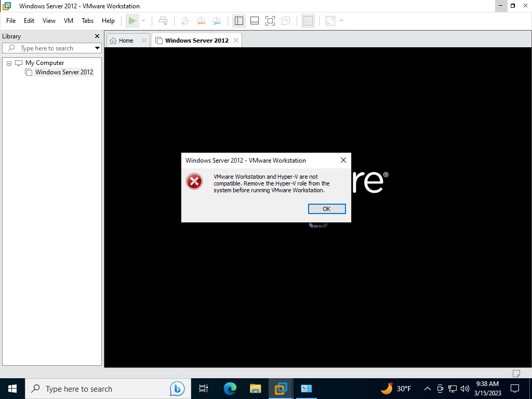Viewport: 532px width, 399px height.
Task: Power on the virtual machine
Action: (x=131, y=21)
